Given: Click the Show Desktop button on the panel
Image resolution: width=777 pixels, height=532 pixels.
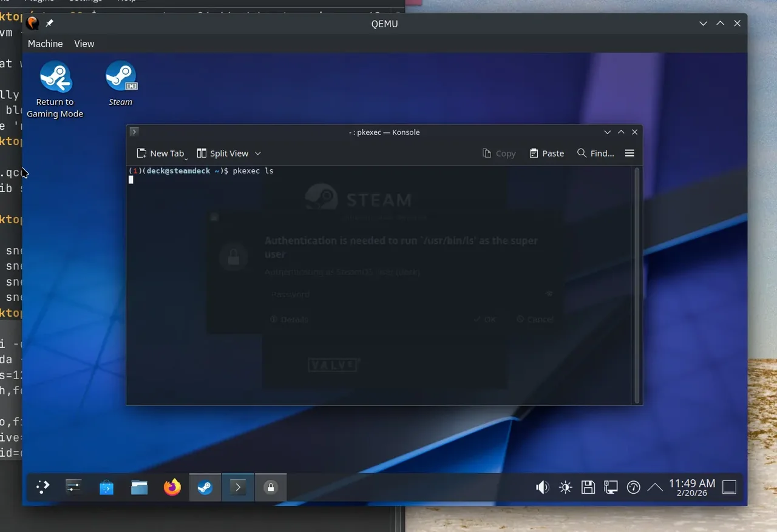Looking at the screenshot, I should point(730,487).
